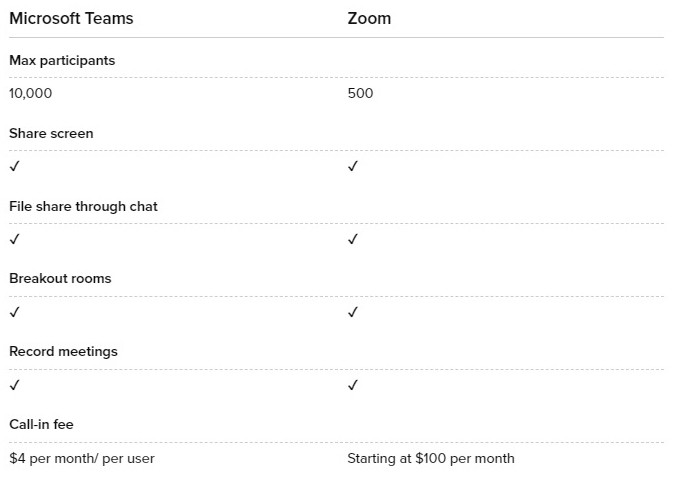Click Zoom checkmark under File share through chat

click(x=353, y=239)
